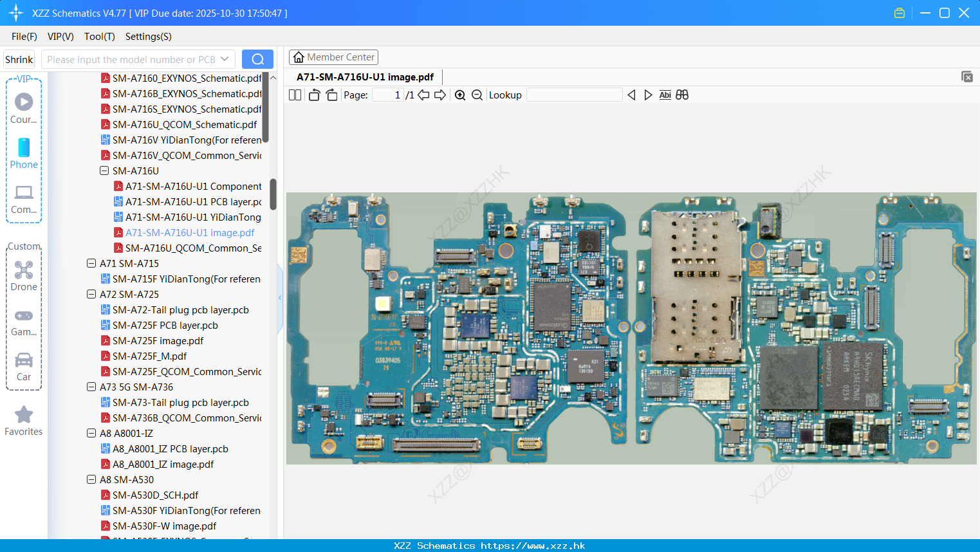The width and height of the screenshot is (980, 552).
Task: Collapse the left panel via splitter handle
Action: [x=280, y=298]
